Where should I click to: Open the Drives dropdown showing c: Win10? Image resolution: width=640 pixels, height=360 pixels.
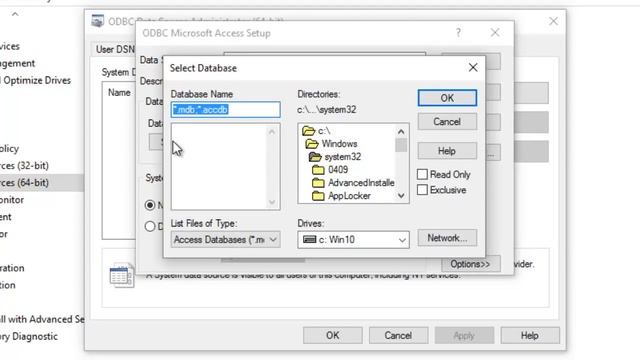point(353,240)
